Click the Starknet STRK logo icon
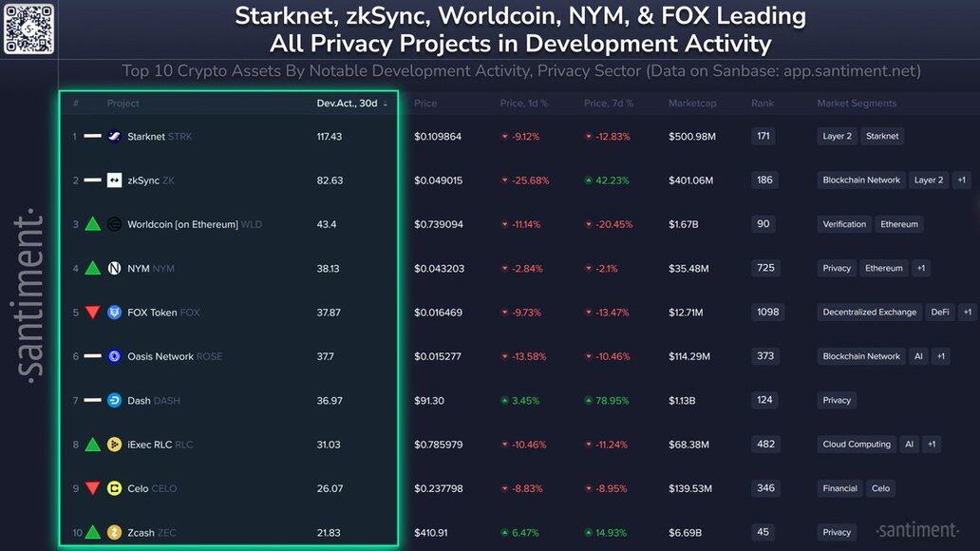Screen dimensions: 980x551 click(x=114, y=136)
